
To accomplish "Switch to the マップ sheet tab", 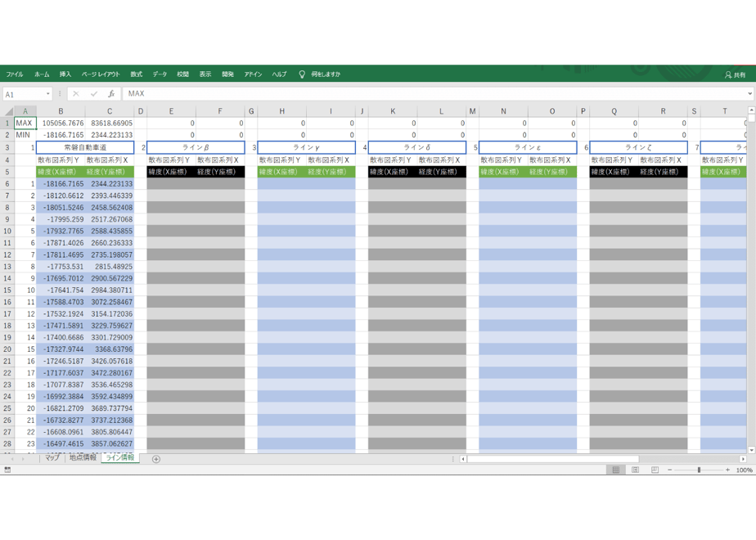I will tap(52, 457).
